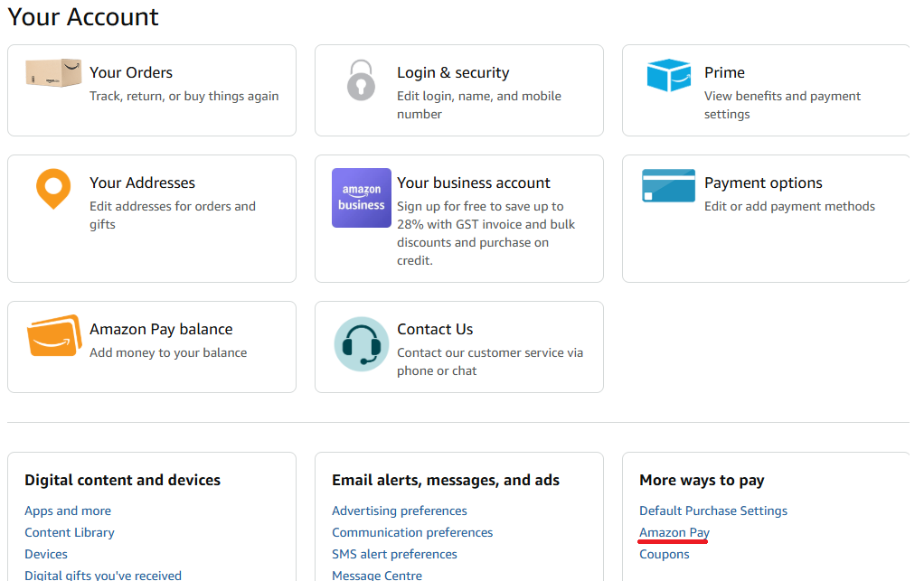Viewport: 924px width, 581px height.
Task: Open Digital gifts you've received link
Action: tap(103, 575)
